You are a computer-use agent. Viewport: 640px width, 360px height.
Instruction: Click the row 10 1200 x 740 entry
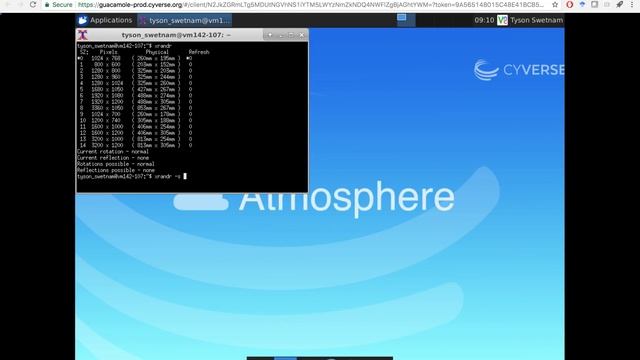point(135,120)
